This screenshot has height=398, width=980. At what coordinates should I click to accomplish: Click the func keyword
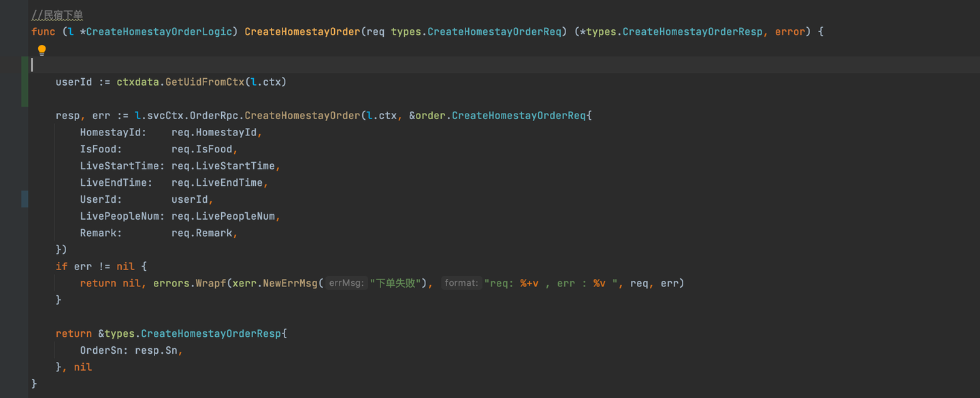44,31
